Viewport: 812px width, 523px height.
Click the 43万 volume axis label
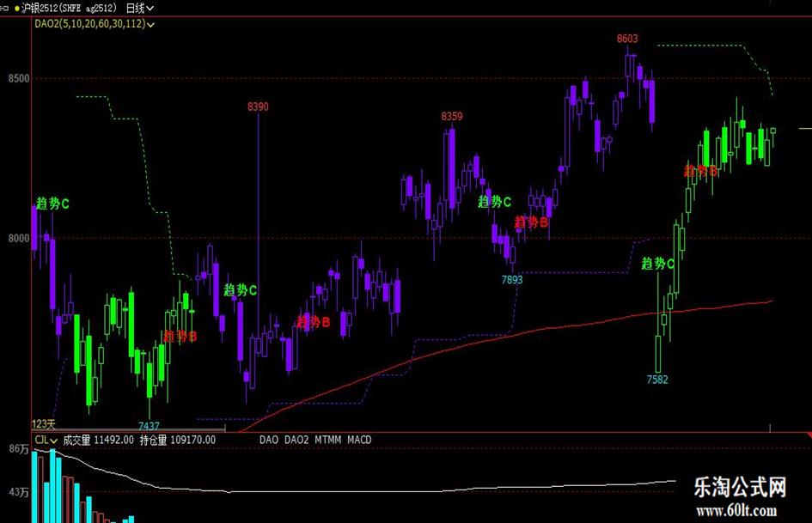pos(19,492)
